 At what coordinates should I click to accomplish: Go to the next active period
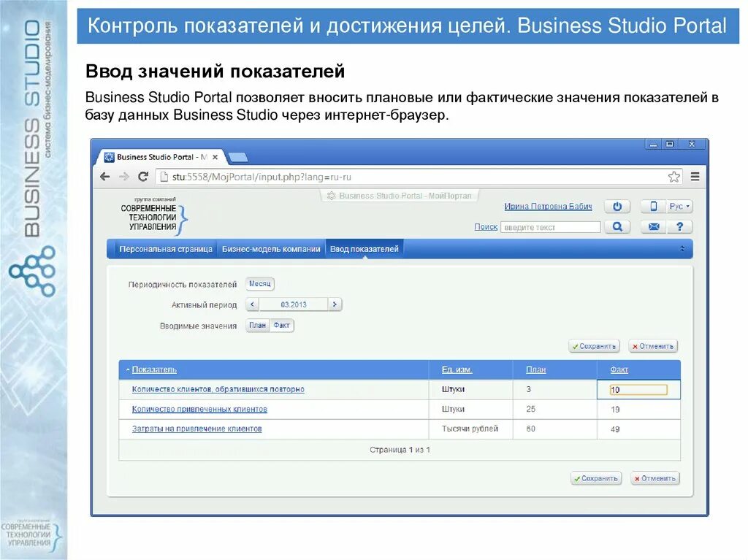point(335,304)
